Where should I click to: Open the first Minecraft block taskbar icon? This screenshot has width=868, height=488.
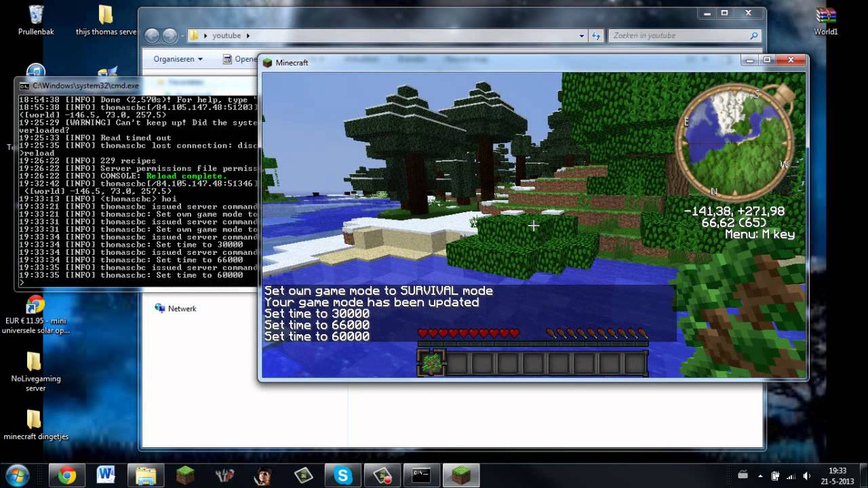pos(185,475)
